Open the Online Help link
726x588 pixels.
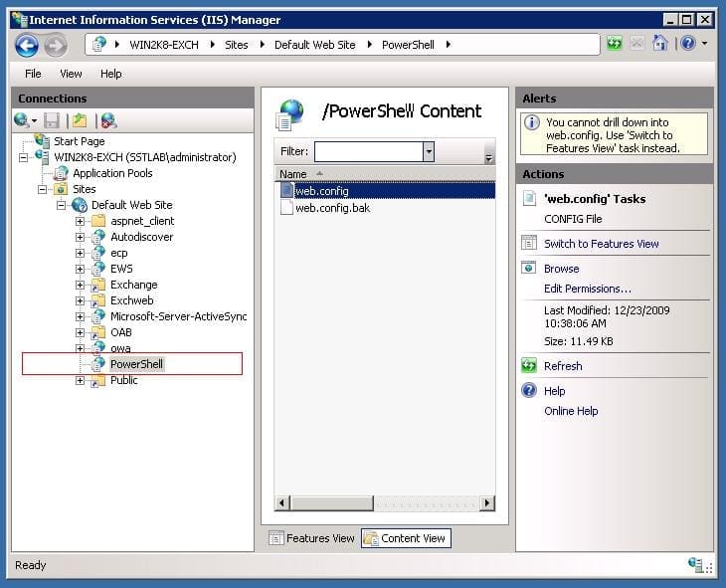click(x=571, y=411)
